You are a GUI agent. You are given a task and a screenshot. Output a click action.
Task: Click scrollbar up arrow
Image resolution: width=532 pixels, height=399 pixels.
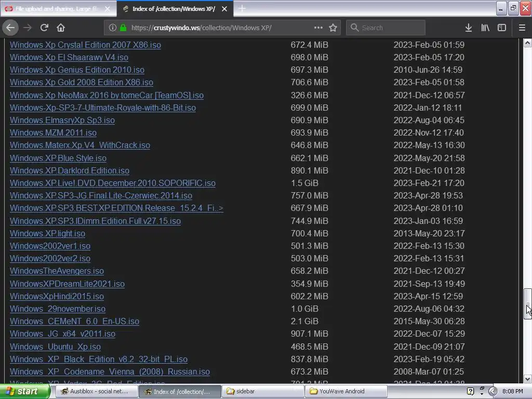click(528, 43)
